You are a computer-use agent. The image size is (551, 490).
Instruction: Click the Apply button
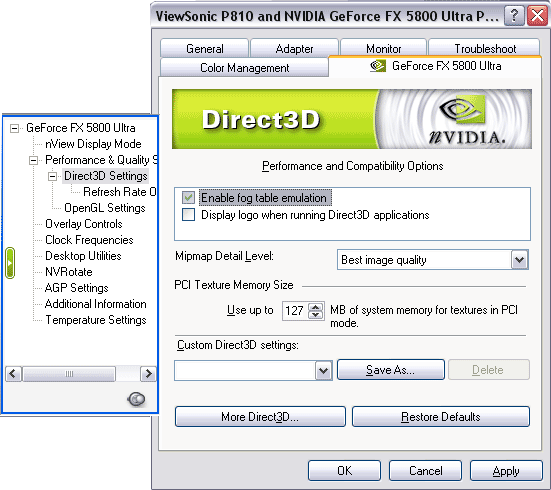coord(506,471)
